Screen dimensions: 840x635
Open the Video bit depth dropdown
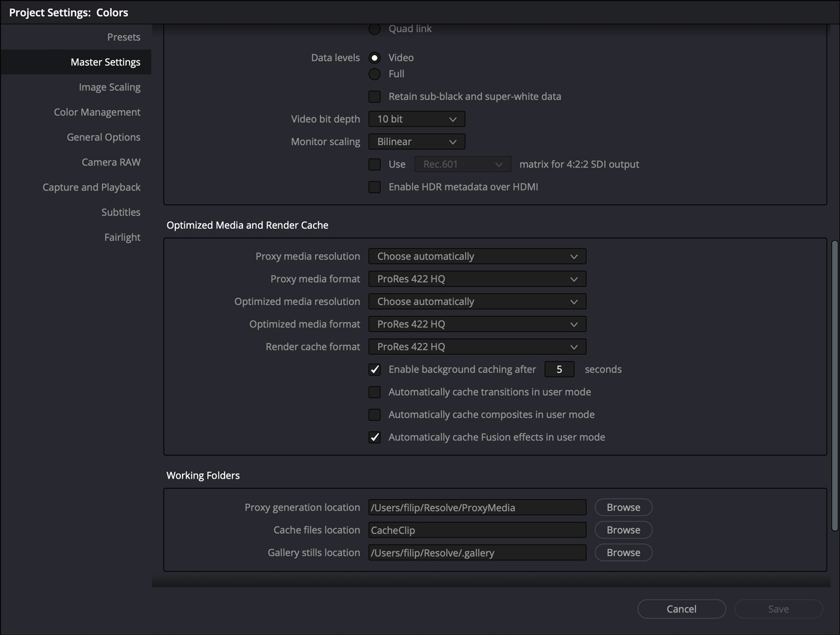[416, 119]
